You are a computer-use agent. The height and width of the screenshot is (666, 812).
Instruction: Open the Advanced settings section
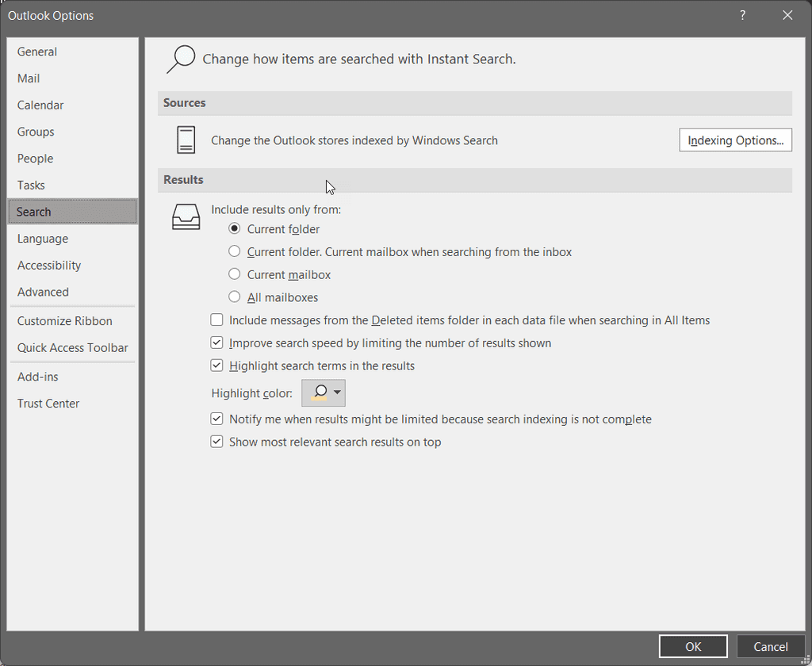coord(43,292)
